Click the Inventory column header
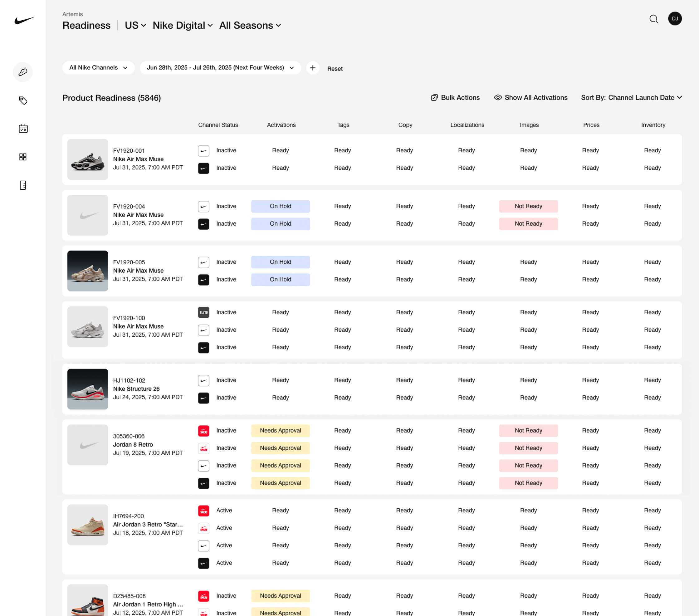 point(653,125)
